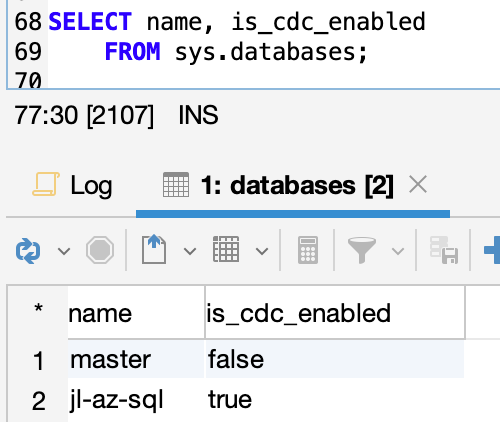Click the export data icon
Screen dimensions: 500x422
(154, 249)
